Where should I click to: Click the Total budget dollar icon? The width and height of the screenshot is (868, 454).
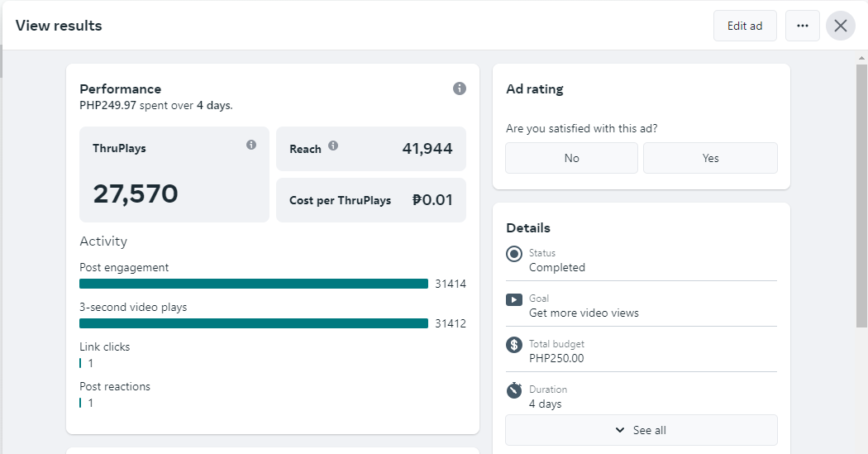tap(514, 345)
